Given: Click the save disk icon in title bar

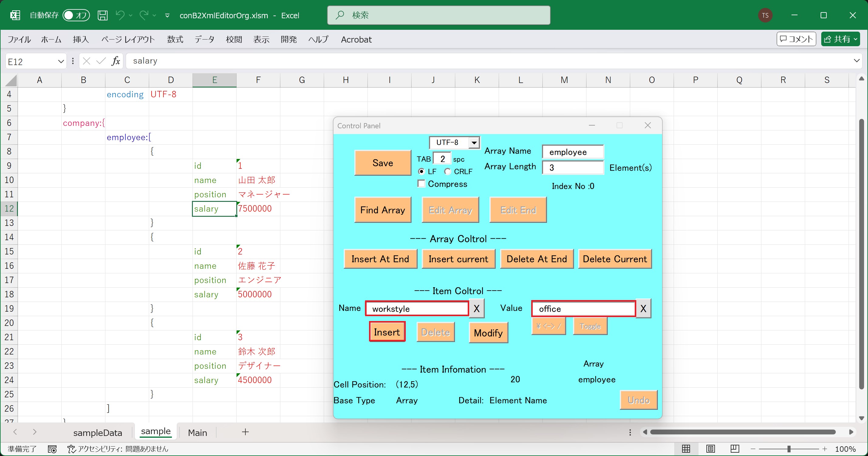Looking at the screenshot, I should (x=102, y=15).
